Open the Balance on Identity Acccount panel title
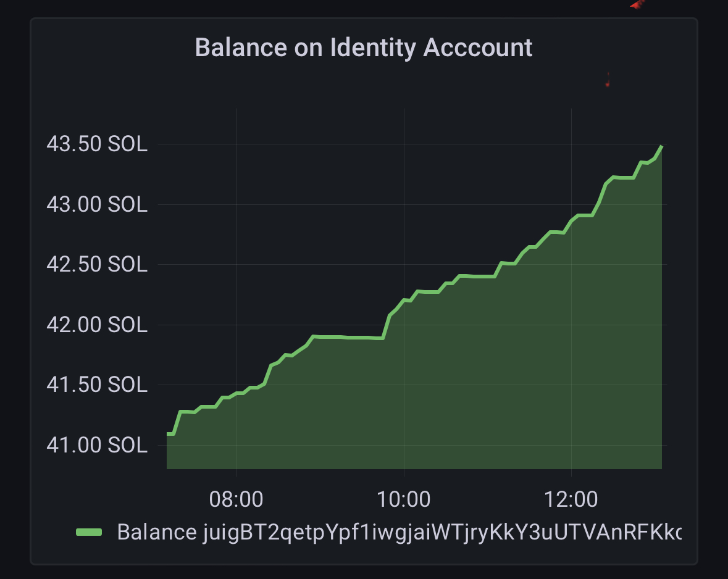The height and width of the screenshot is (579, 728). point(364,48)
